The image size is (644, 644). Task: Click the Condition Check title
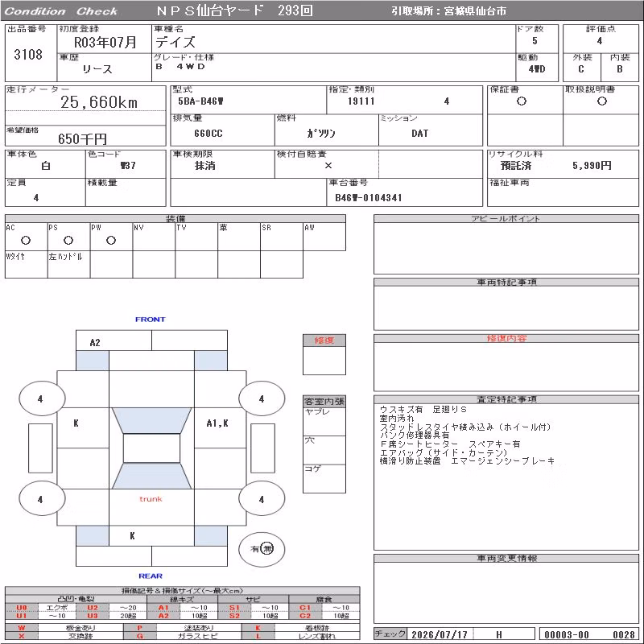tap(61, 11)
